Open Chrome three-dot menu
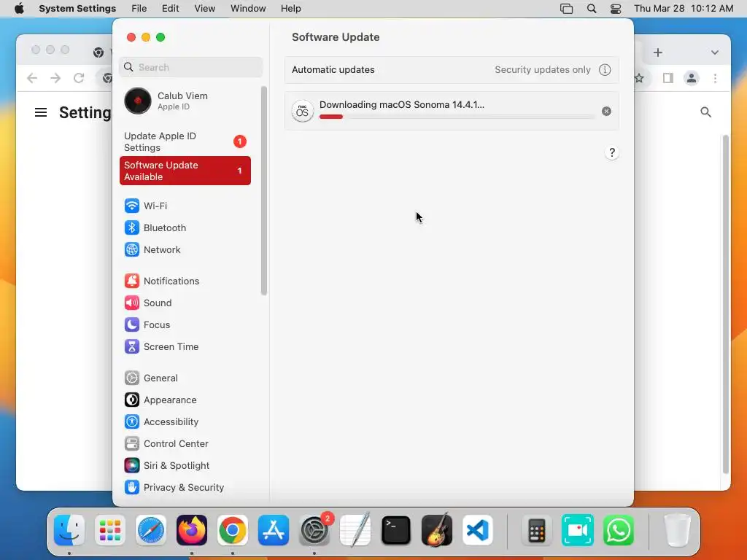 click(x=715, y=78)
